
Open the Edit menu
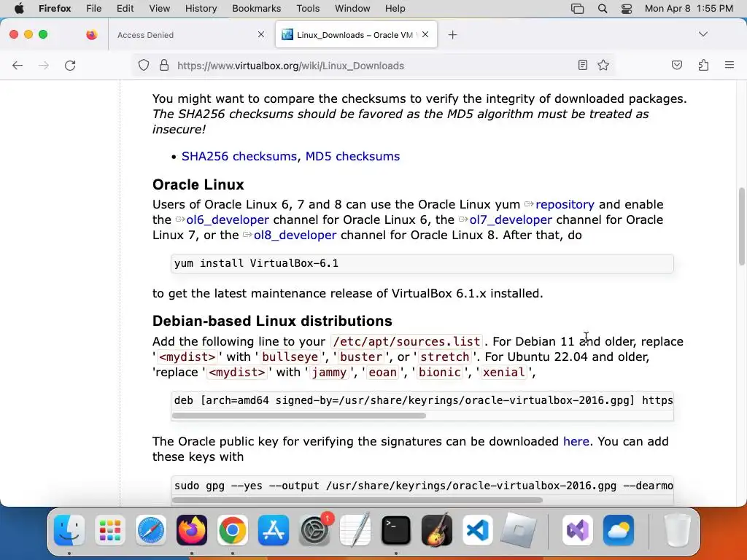pyautogui.click(x=125, y=9)
